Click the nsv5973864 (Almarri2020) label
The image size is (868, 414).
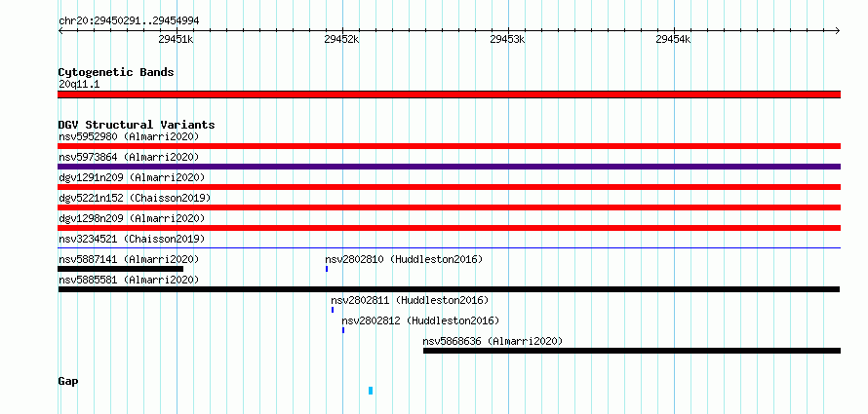point(129,157)
